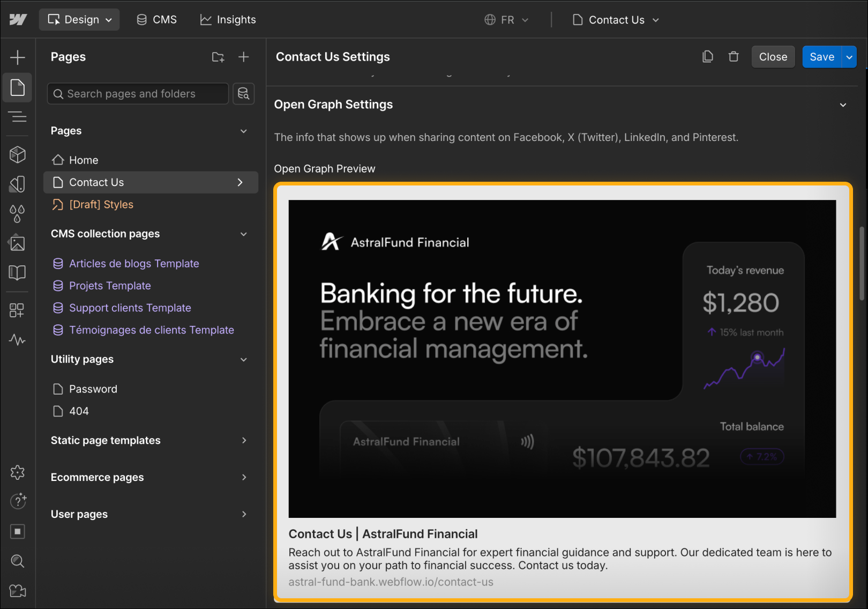Viewport: 868px width, 609px height.
Task: Open the FR locale dropdown
Action: click(506, 20)
